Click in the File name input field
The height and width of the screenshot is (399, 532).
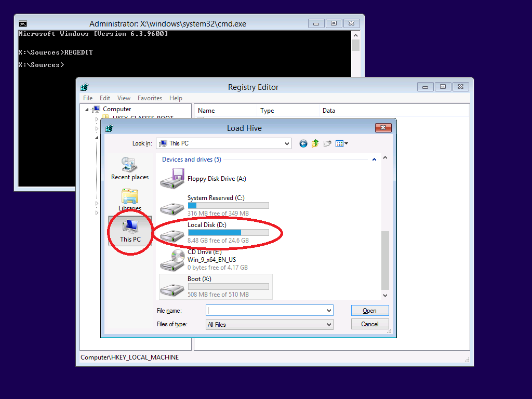click(265, 311)
